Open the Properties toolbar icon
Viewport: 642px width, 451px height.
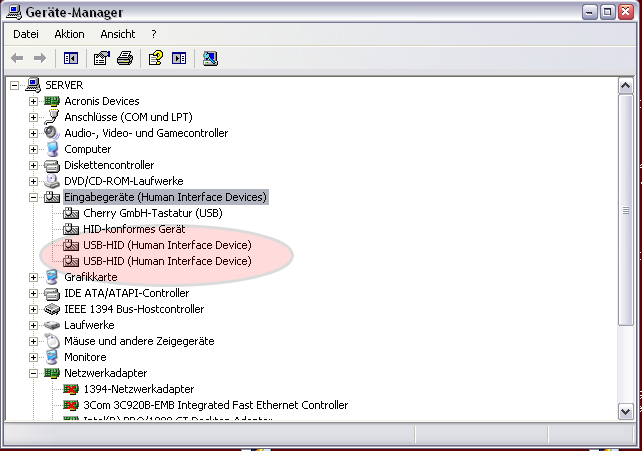point(102,58)
